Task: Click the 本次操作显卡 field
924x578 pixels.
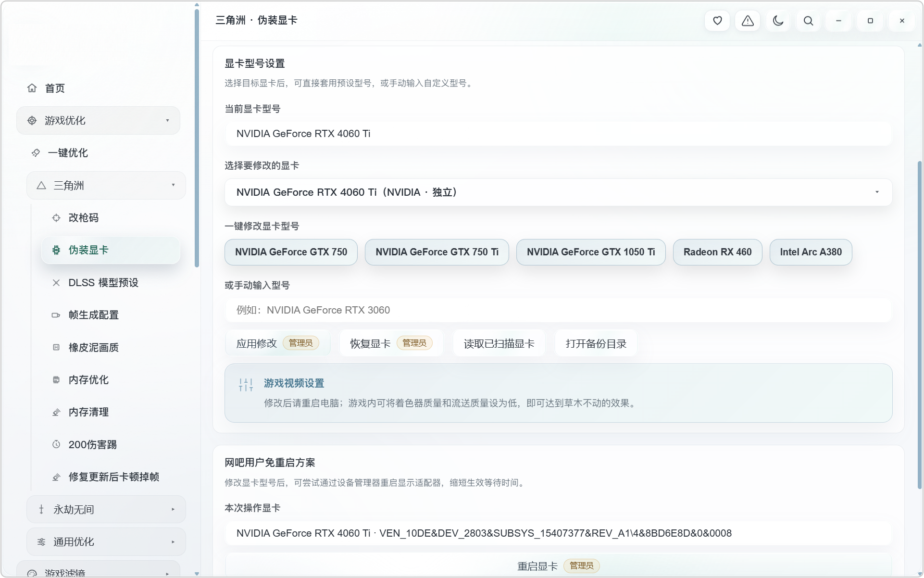Action: tap(558, 533)
